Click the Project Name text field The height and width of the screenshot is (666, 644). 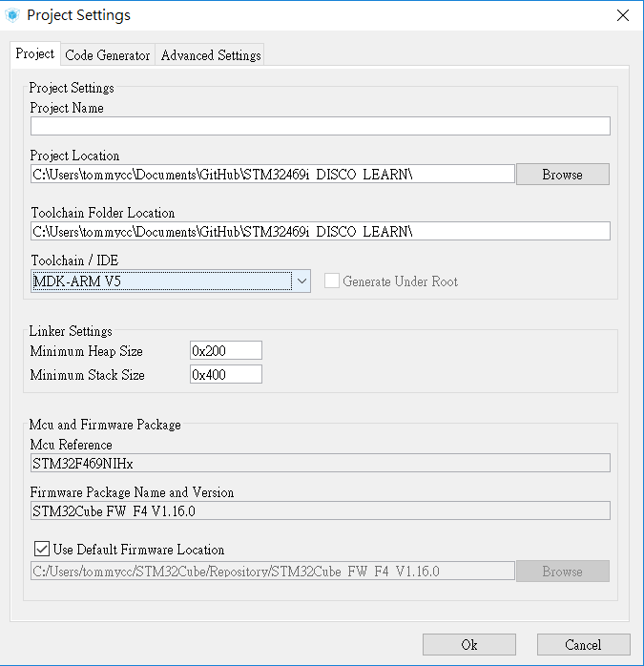[320, 126]
